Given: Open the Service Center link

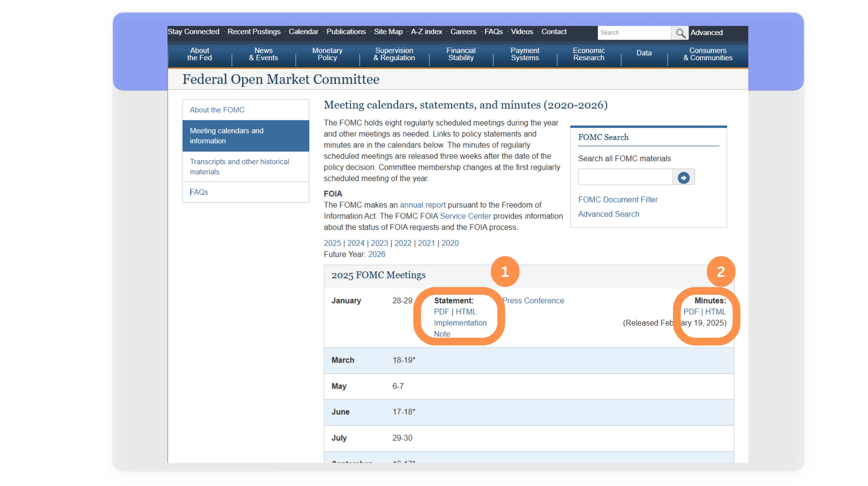Looking at the screenshot, I should pos(465,216).
